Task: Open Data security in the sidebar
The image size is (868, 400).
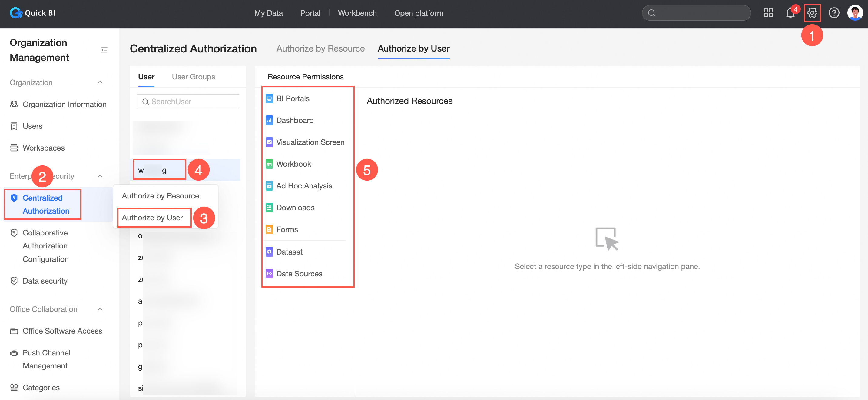Action: point(45,281)
